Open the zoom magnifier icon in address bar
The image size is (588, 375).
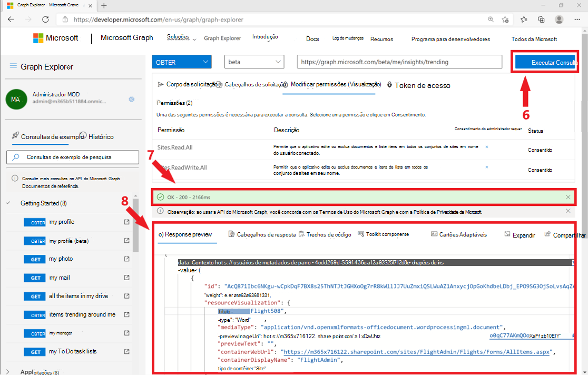(491, 19)
